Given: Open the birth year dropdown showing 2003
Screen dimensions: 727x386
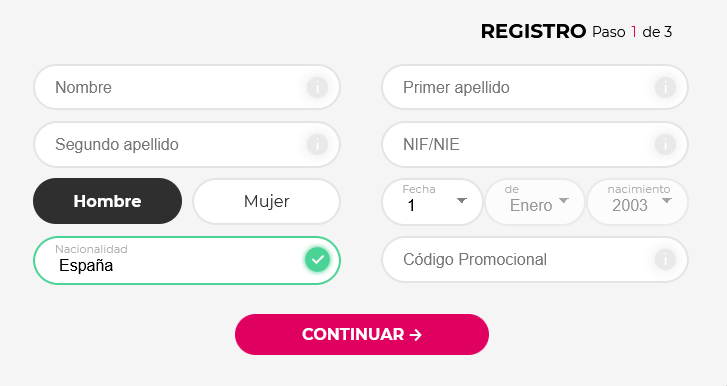Looking at the screenshot, I should pos(638,202).
